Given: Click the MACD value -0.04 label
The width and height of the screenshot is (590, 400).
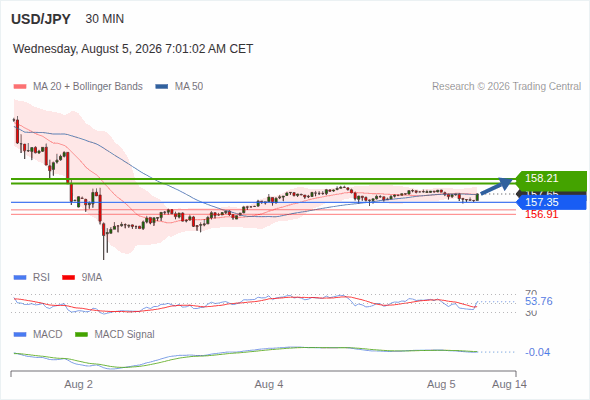Looking at the screenshot, I should coord(537,353).
